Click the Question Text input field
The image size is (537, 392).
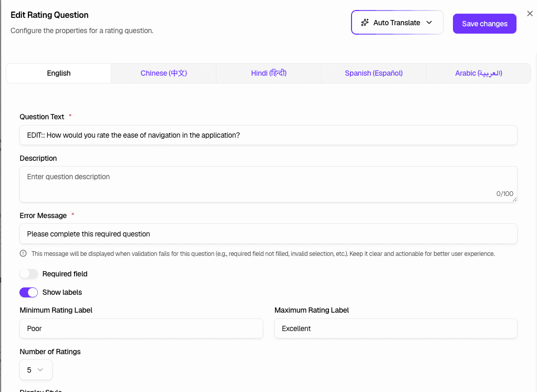pyautogui.click(x=268, y=135)
